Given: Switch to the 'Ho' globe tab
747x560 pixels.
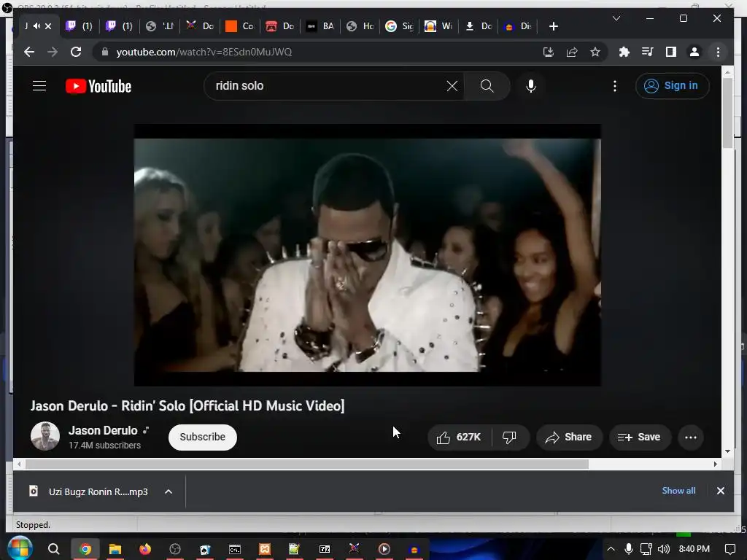Looking at the screenshot, I should tap(360, 26).
